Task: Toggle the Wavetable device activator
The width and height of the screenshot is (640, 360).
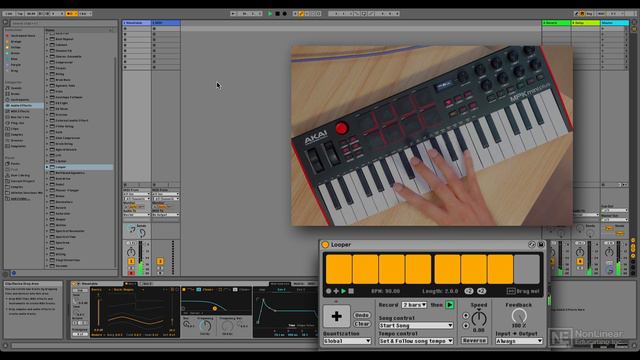Action: click(74, 284)
